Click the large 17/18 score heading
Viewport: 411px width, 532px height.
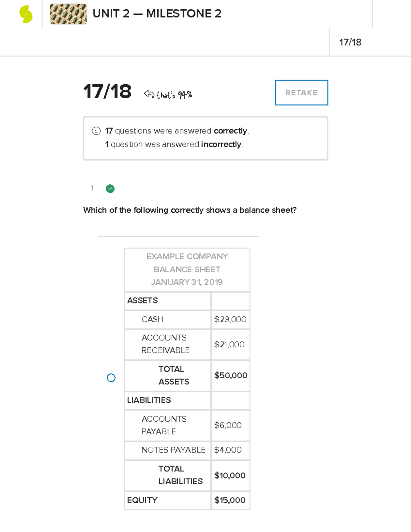(107, 92)
